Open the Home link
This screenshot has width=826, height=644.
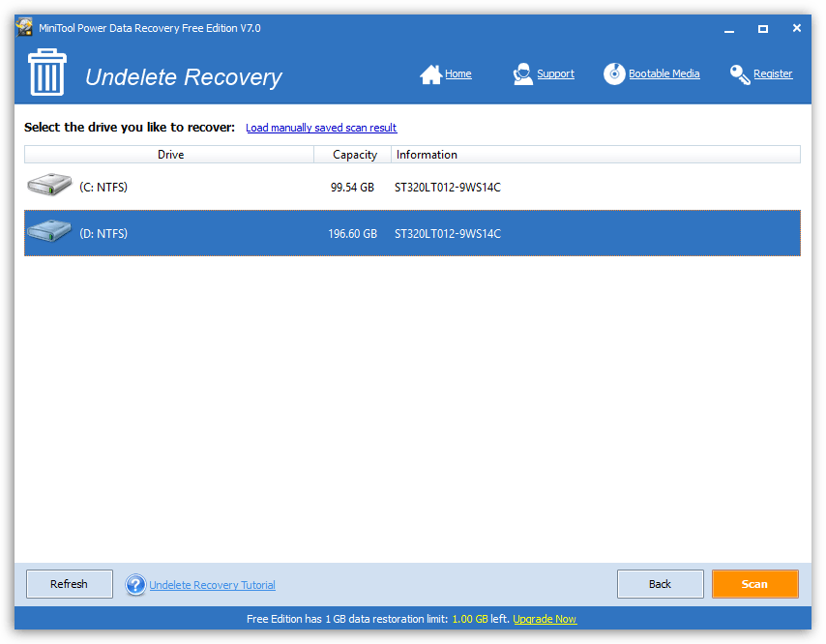(x=457, y=74)
